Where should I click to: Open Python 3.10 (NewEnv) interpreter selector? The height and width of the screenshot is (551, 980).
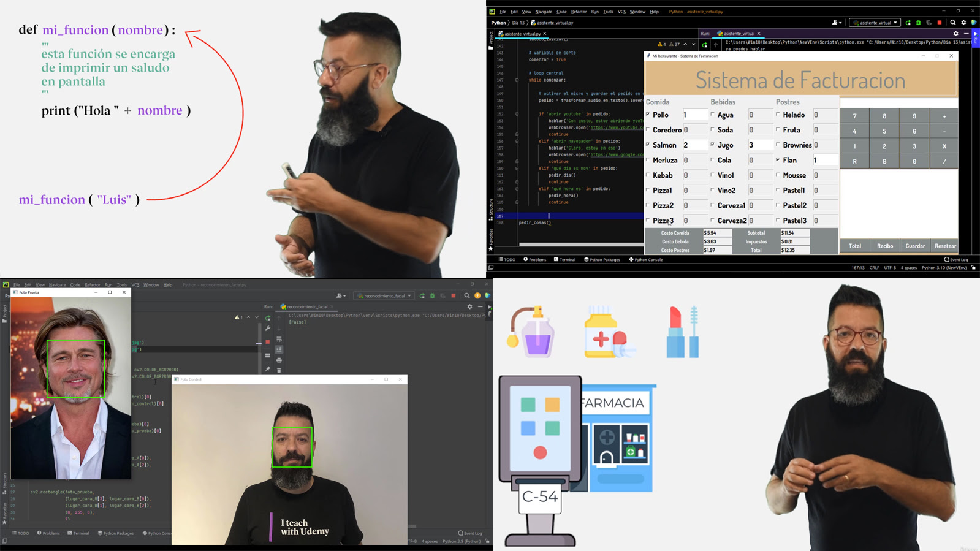pos(944,268)
